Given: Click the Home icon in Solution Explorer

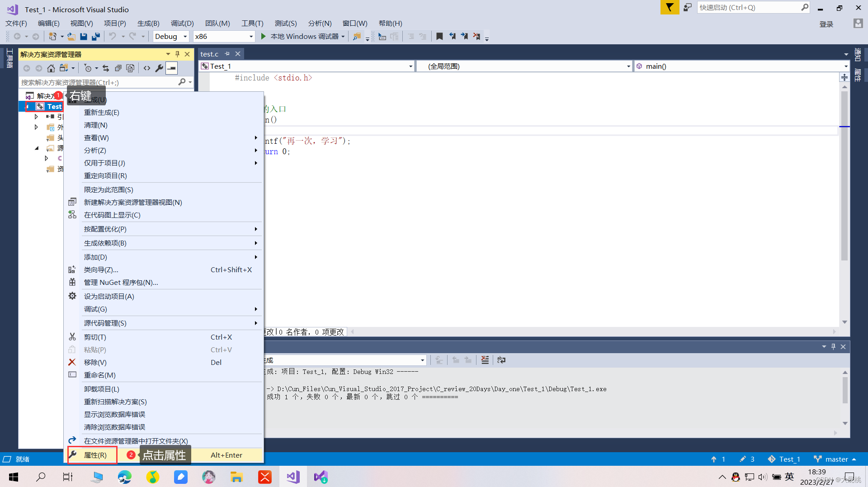Looking at the screenshot, I should [51, 68].
